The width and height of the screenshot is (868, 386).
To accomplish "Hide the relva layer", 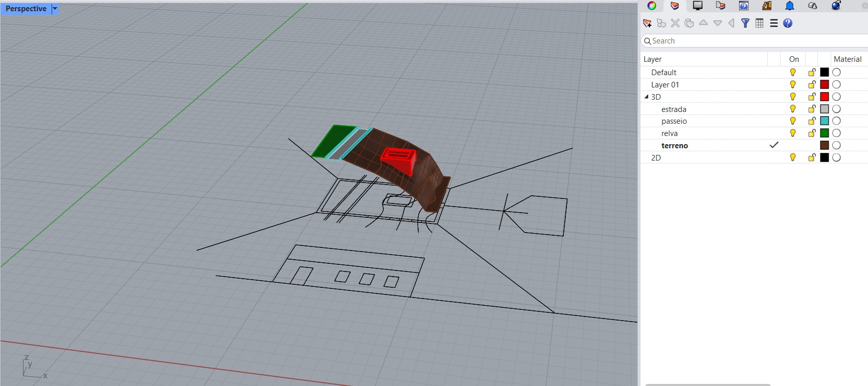I will pos(793,133).
